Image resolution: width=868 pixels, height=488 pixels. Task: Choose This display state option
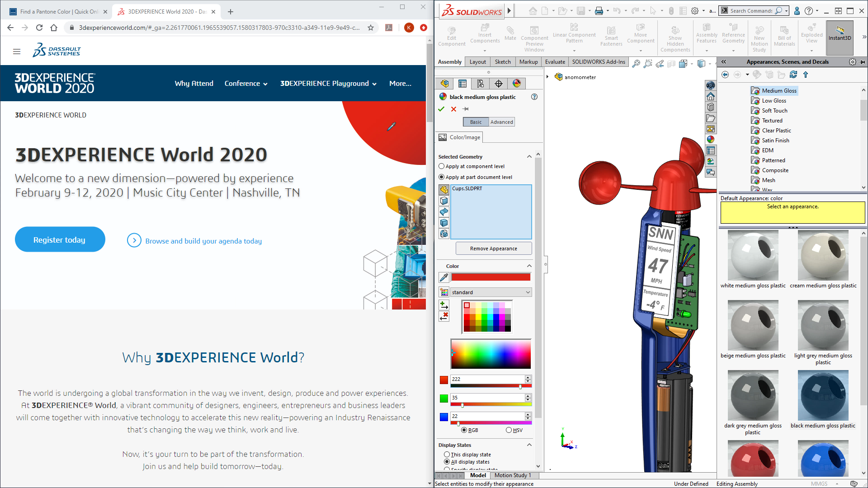(447, 455)
